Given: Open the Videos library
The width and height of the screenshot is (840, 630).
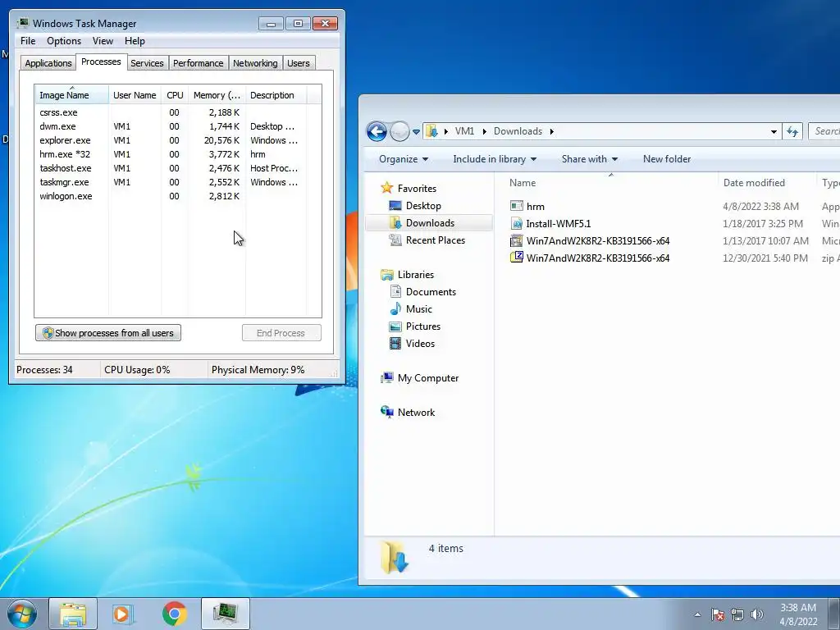Looking at the screenshot, I should (420, 344).
